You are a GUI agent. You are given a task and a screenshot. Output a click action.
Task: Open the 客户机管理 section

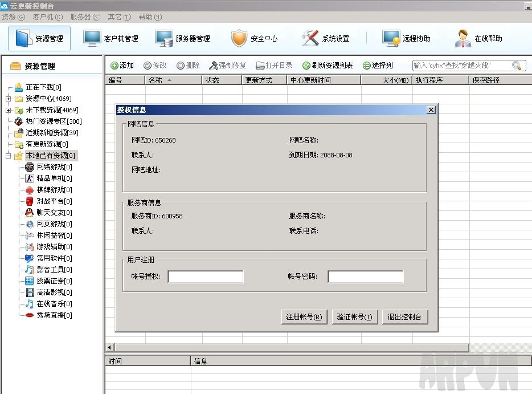pos(111,38)
